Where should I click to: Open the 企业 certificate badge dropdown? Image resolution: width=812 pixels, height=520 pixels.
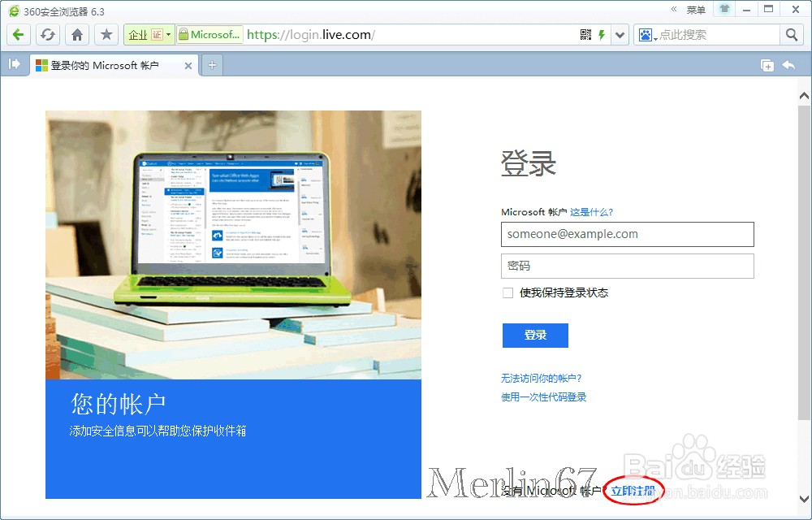(x=149, y=35)
